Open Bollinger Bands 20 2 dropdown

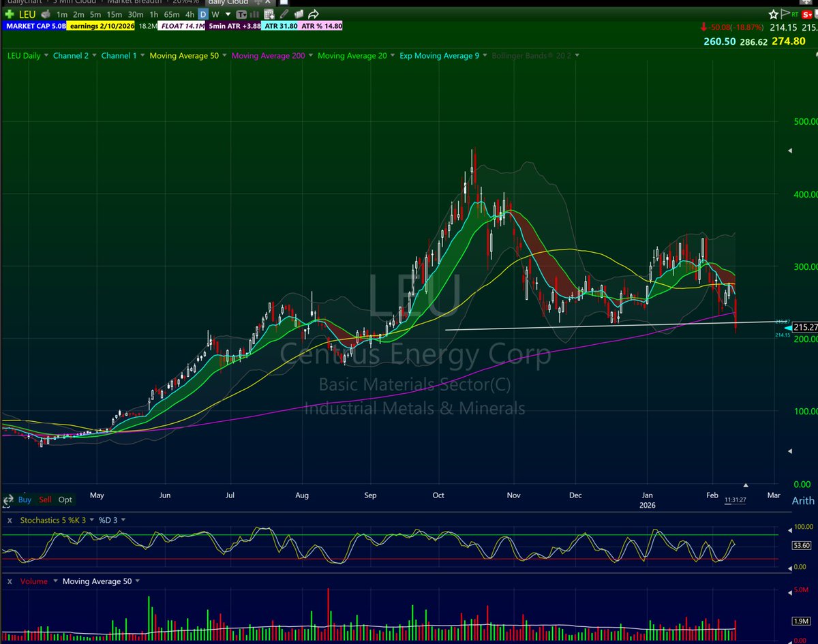point(577,56)
